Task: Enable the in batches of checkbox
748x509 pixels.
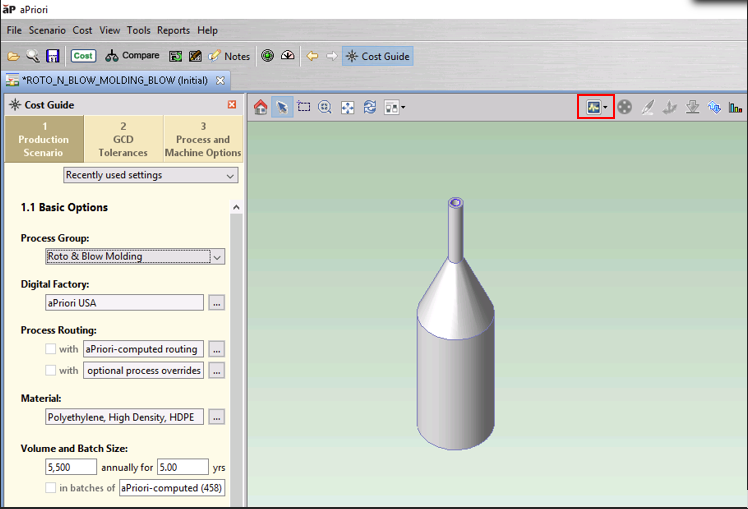Action: 51,488
